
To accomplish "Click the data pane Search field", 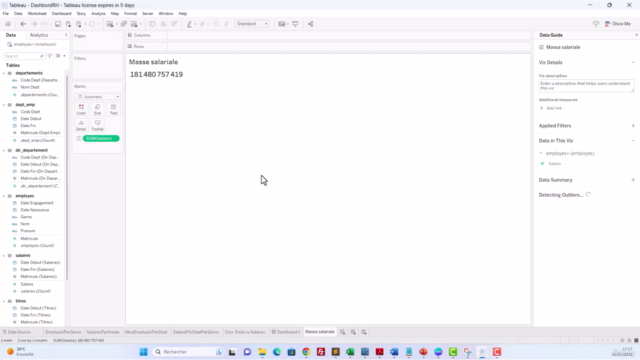I will (x=24, y=56).
